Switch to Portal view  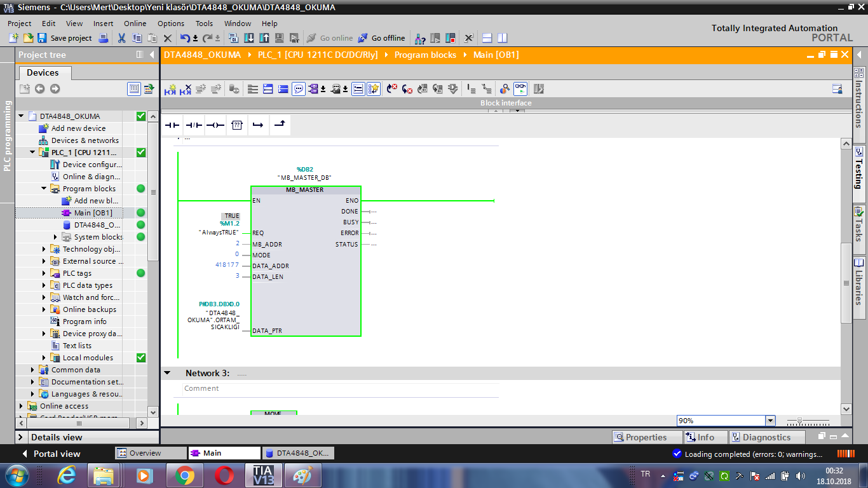coord(51,454)
